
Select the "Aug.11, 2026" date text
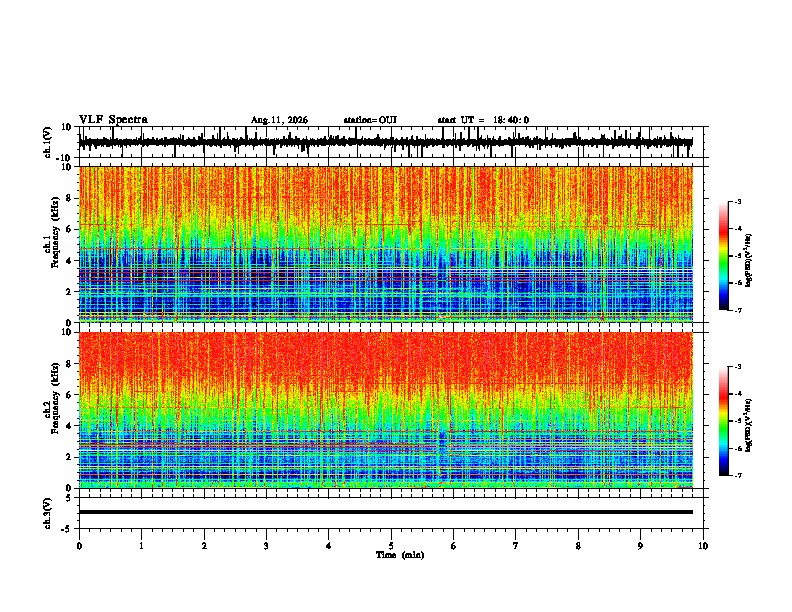[279, 120]
